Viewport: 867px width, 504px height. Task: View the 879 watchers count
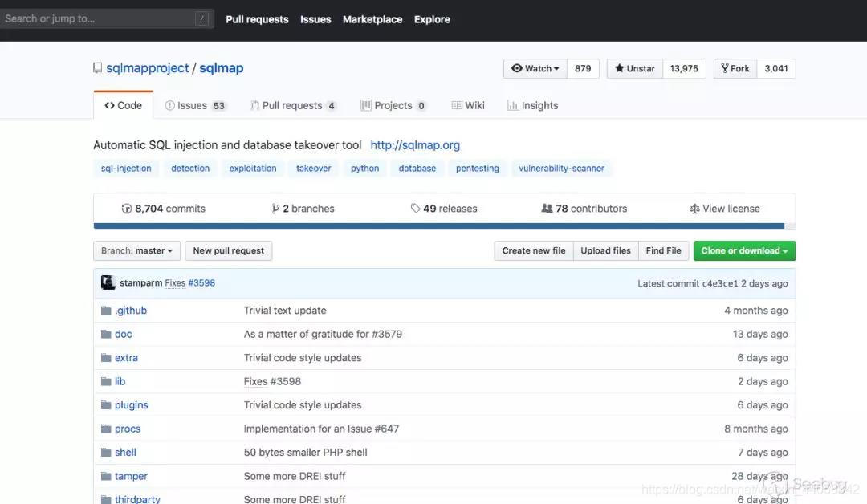tap(583, 68)
